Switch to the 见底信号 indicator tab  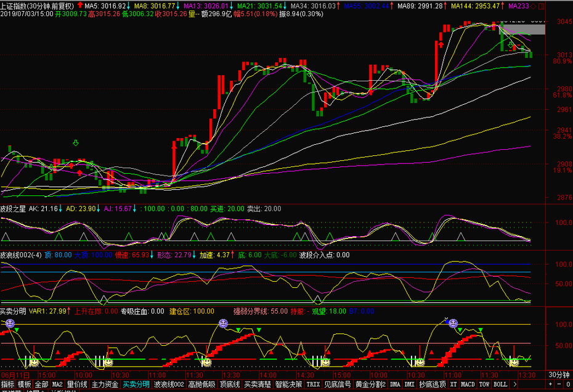(338, 385)
